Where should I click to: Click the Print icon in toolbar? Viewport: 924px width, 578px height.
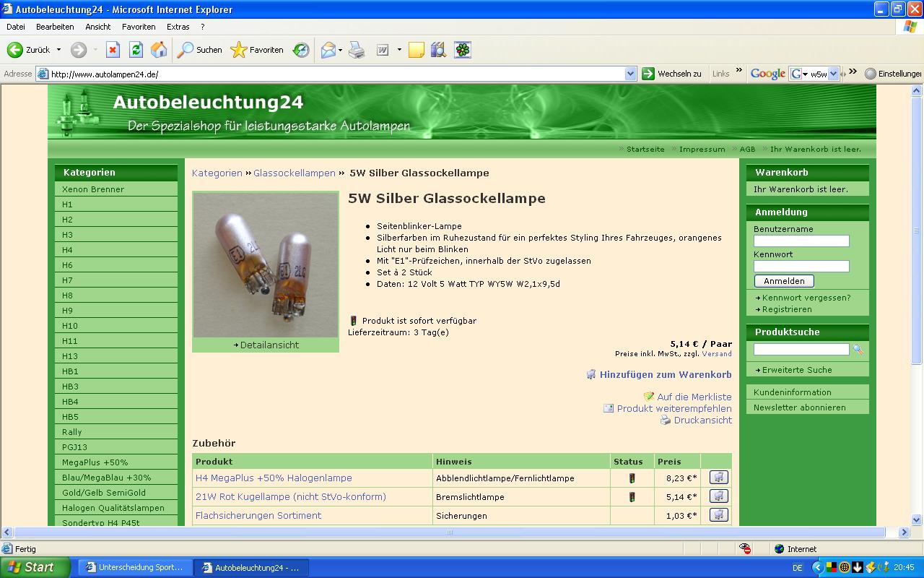(357, 50)
